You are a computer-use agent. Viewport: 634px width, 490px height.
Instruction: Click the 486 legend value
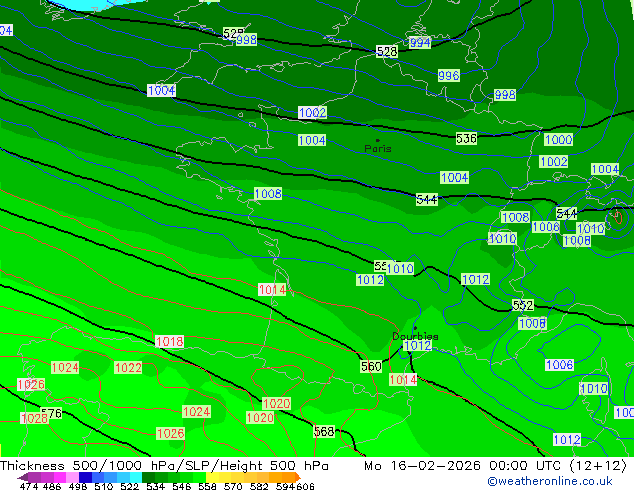[x=52, y=486]
